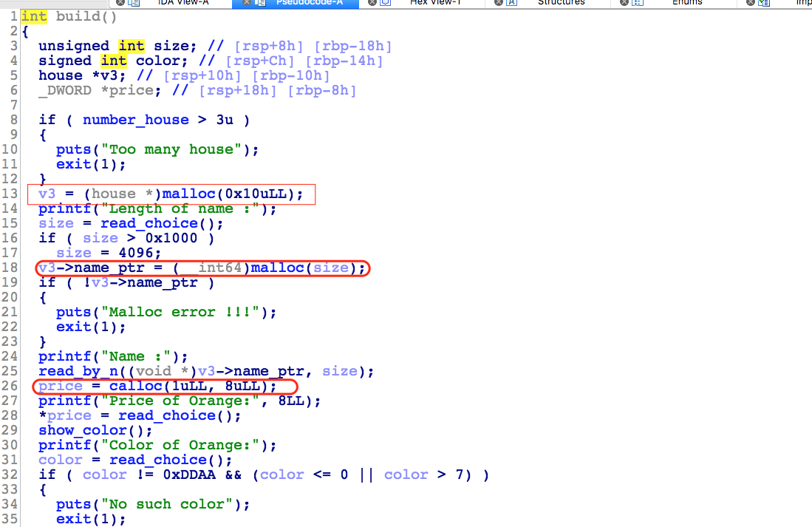Click the exit call on line 11
This screenshot has height=527, width=812.
tap(74, 165)
